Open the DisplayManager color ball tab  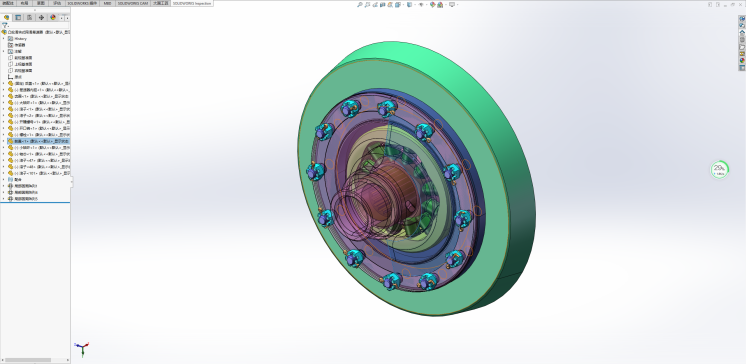click(53, 18)
